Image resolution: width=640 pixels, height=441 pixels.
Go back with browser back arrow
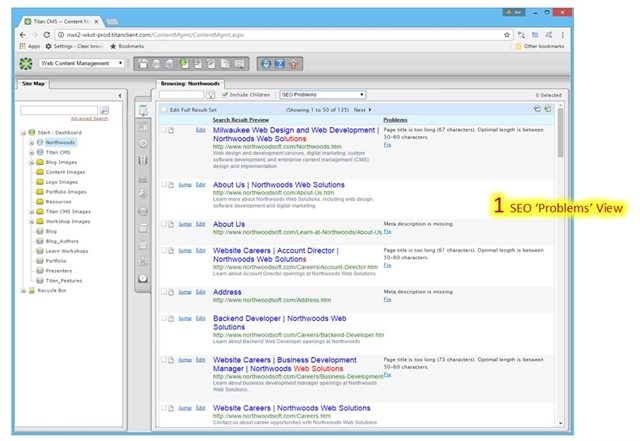[x=23, y=35]
